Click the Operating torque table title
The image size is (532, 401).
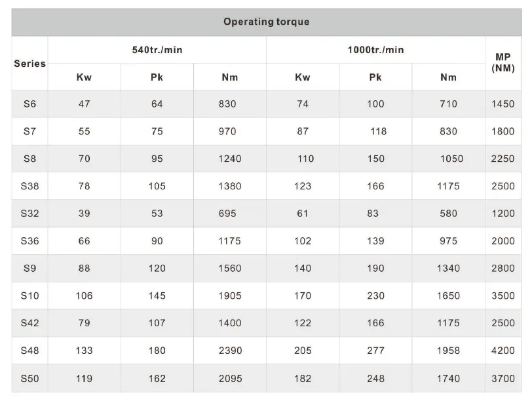[x=267, y=22]
